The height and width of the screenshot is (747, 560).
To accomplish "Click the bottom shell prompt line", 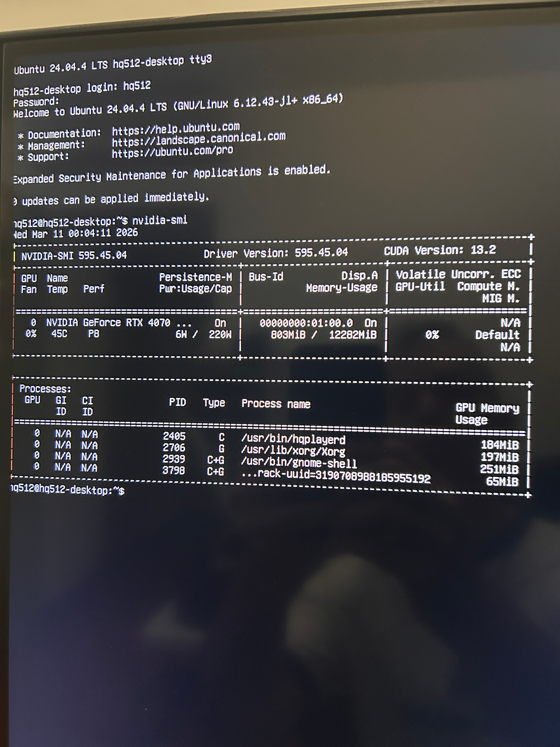I will click(67, 490).
